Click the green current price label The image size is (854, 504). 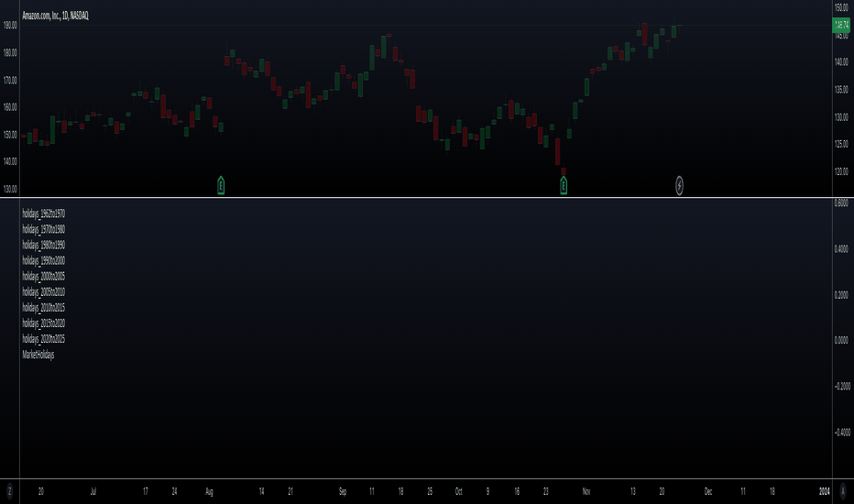pos(841,25)
